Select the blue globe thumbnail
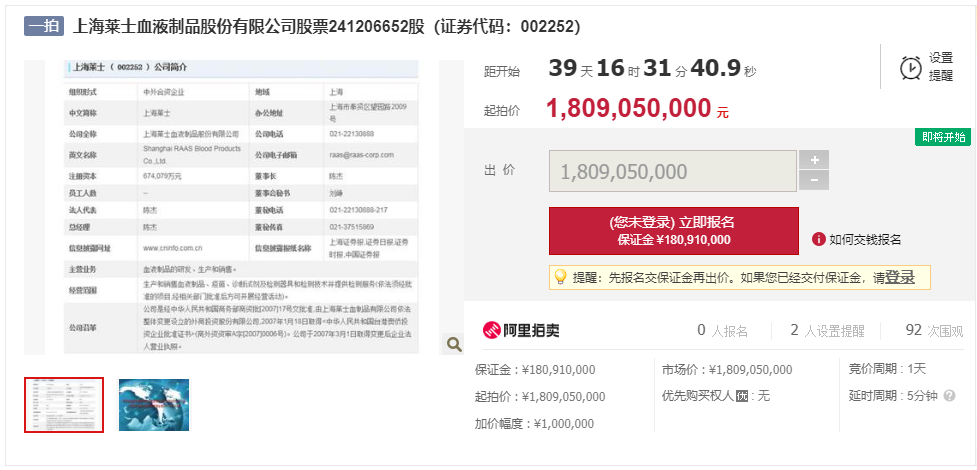This screenshot has height=470, width=977. pos(154,405)
